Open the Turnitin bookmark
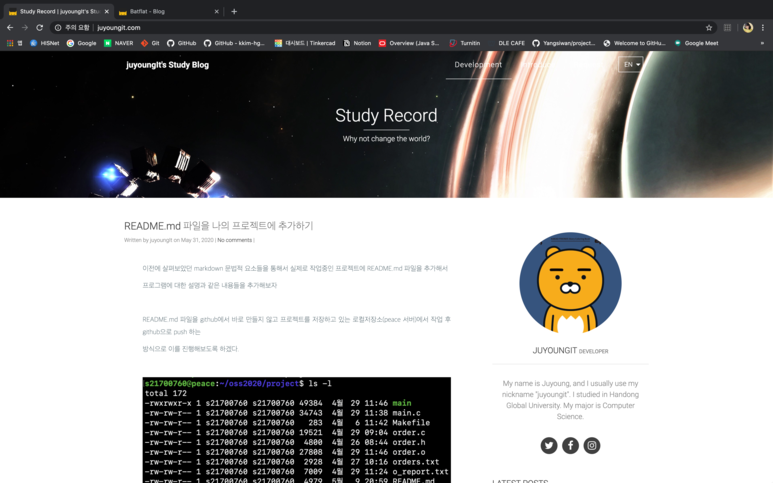The height and width of the screenshot is (483, 773). pos(464,43)
